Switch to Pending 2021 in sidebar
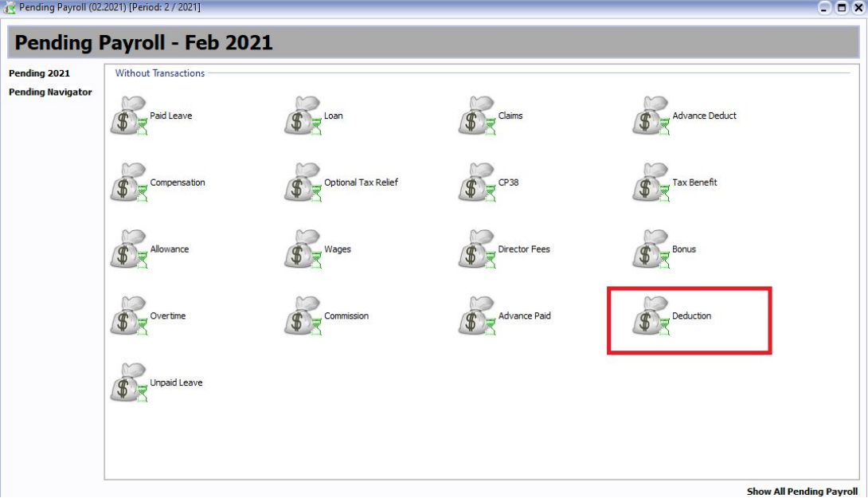The width and height of the screenshot is (868, 498). click(x=39, y=73)
